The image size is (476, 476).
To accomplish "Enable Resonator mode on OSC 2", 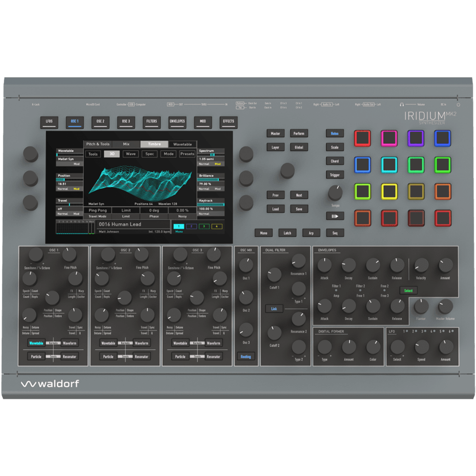I will (x=141, y=357).
